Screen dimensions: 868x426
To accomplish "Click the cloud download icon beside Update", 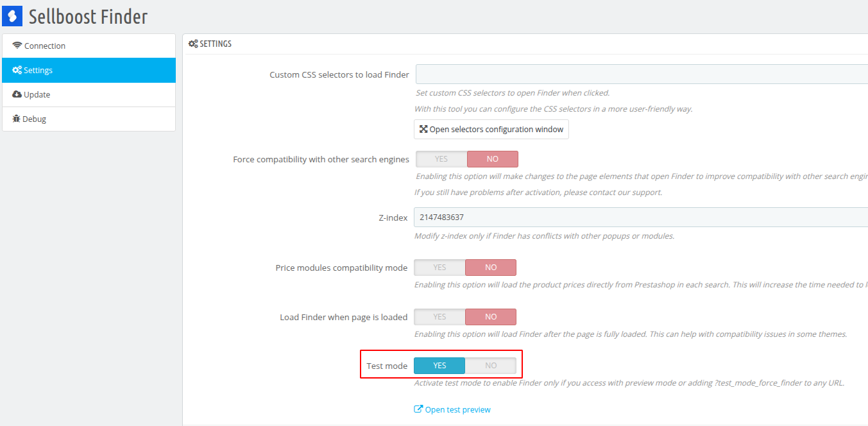I will pos(17,94).
